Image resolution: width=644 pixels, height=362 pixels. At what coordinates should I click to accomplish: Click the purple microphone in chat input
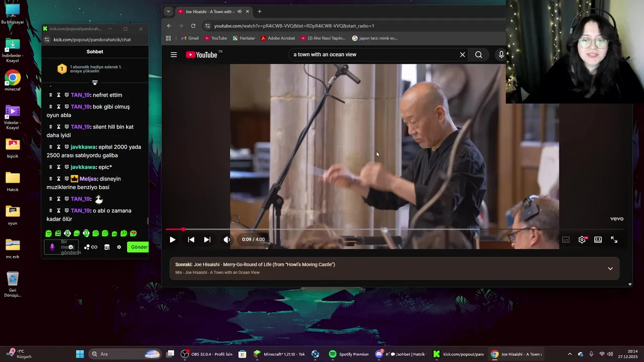pos(52,247)
